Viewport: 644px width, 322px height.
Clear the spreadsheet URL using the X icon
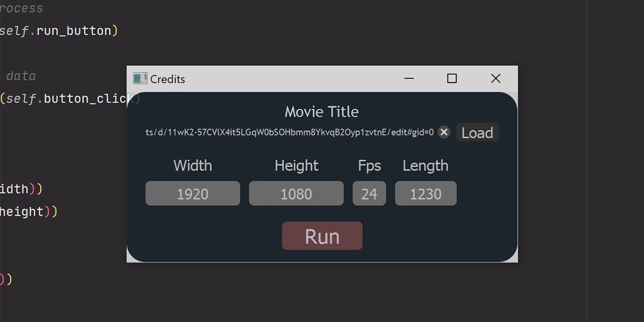(x=443, y=132)
